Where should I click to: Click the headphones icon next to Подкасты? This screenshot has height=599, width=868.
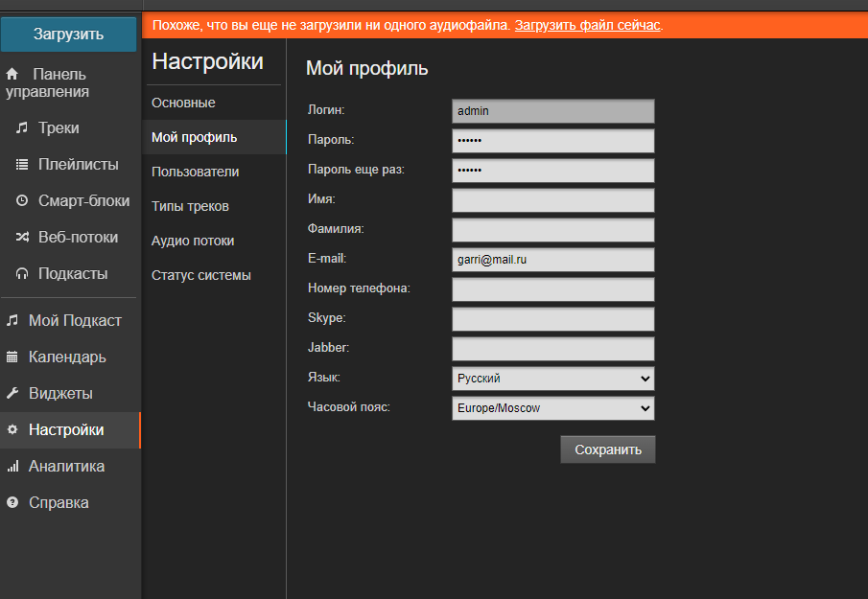click(x=22, y=274)
